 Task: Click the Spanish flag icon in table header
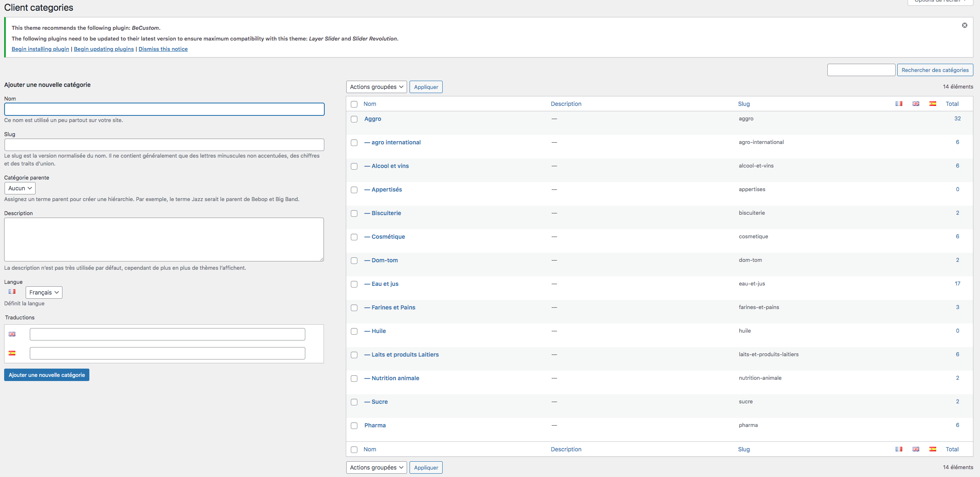click(x=932, y=104)
